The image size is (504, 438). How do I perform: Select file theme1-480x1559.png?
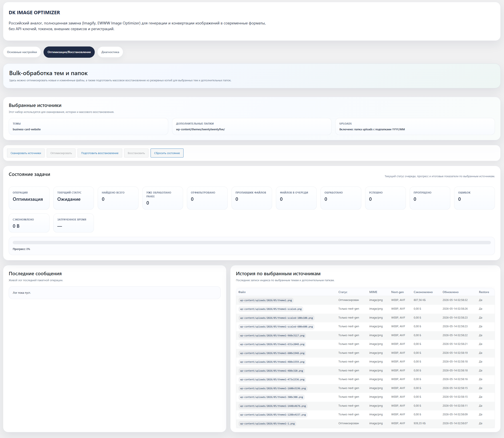pyautogui.click(x=272, y=362)
